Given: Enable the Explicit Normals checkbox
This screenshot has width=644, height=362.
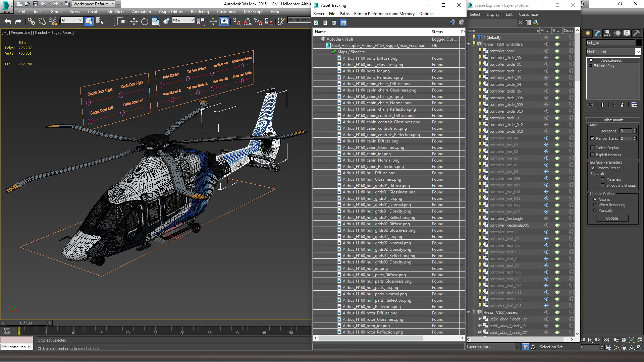Looking at the screenshot, I should click(x=593, y=155).
